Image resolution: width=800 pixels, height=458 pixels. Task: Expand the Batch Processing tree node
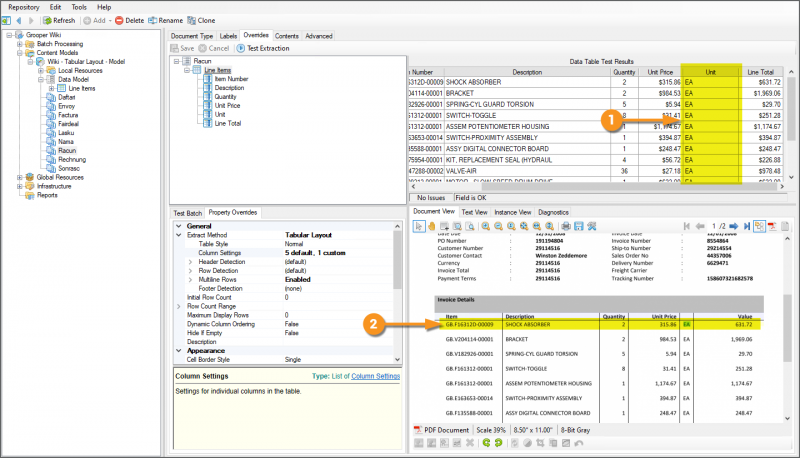click(x=20, y=45)
